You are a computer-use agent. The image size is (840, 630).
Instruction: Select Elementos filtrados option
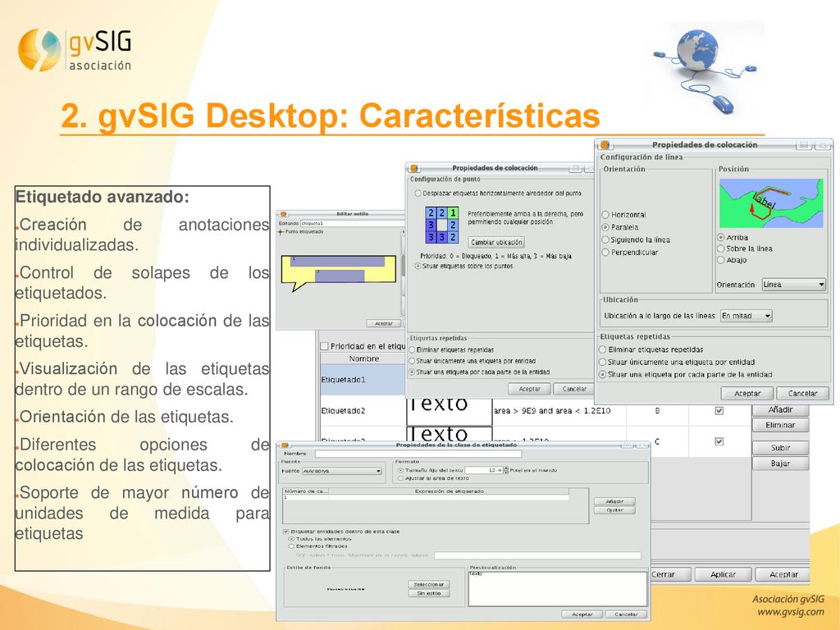(x=292, y=546)
